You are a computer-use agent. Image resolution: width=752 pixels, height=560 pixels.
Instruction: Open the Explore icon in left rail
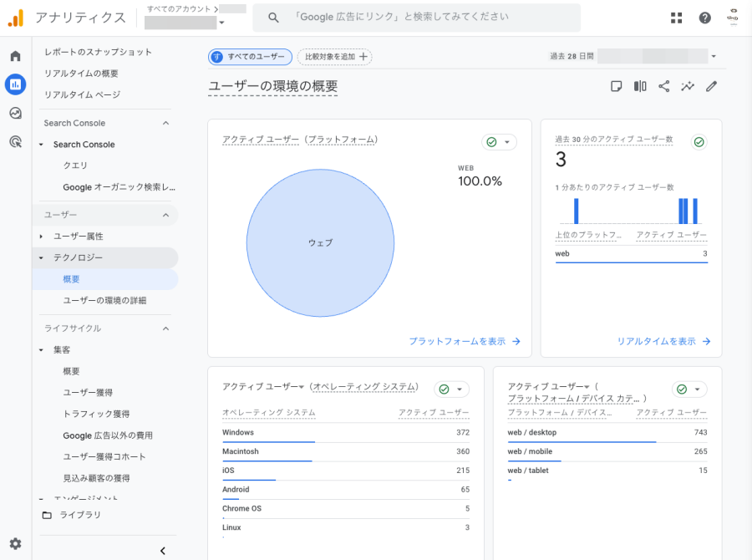coord(15,113)
